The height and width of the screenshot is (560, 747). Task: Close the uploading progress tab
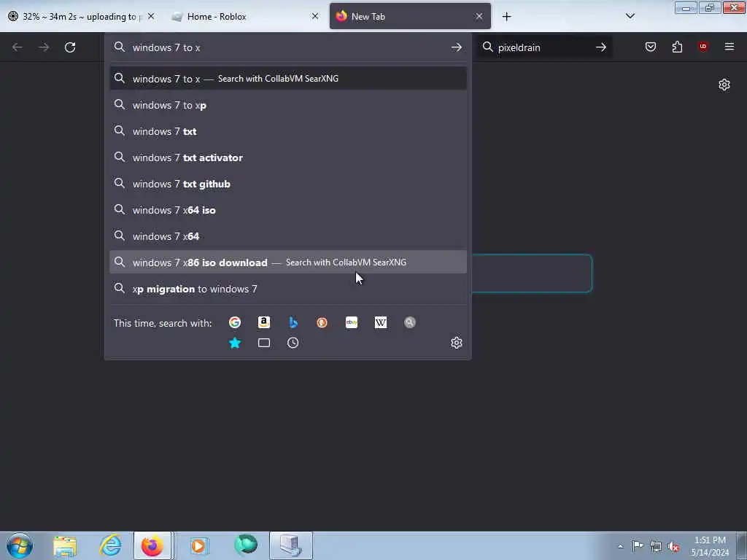click(x=150, y=16)
